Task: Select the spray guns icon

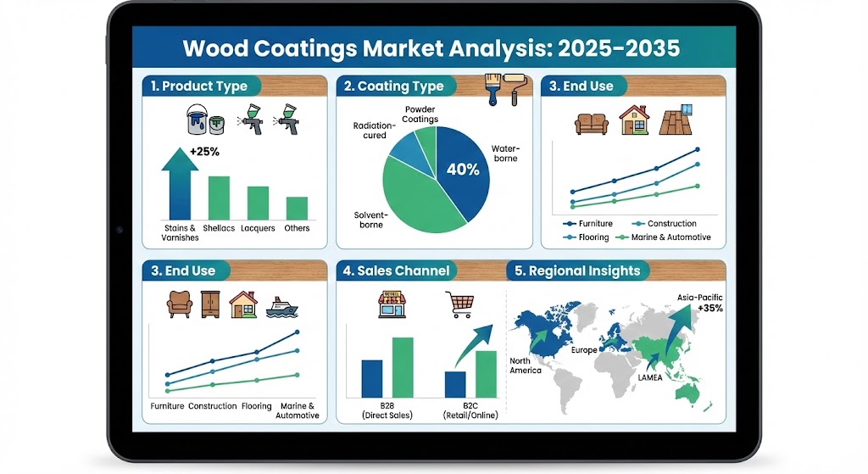Action: (x=270, y=121)
